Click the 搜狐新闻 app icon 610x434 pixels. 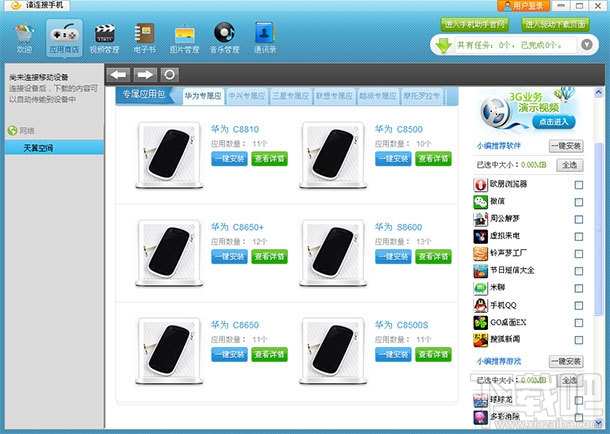480,340
